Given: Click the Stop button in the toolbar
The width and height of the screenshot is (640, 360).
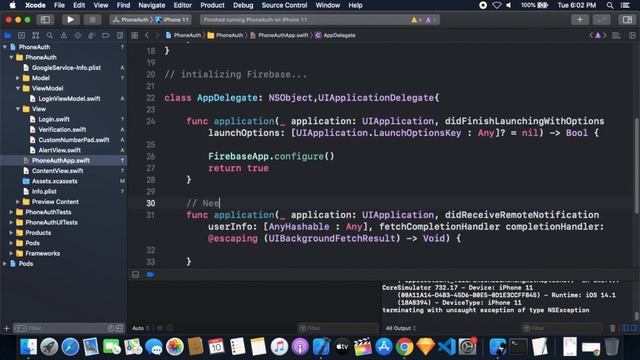Looking at the screenshot, I should coord(93,20).
